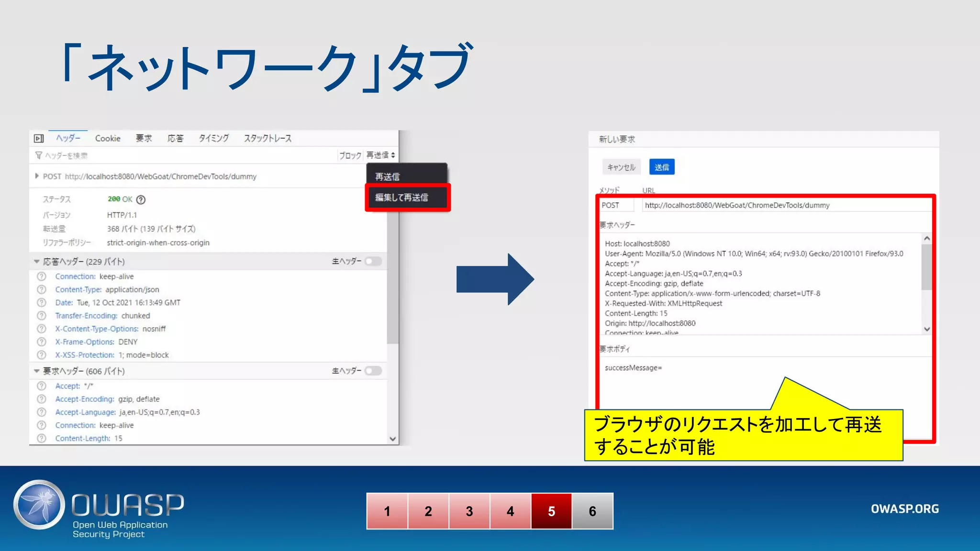The height and width of the screenshot is (551, 980).
Task: Click help icon beside Date header
Action: tap(42, 303)
